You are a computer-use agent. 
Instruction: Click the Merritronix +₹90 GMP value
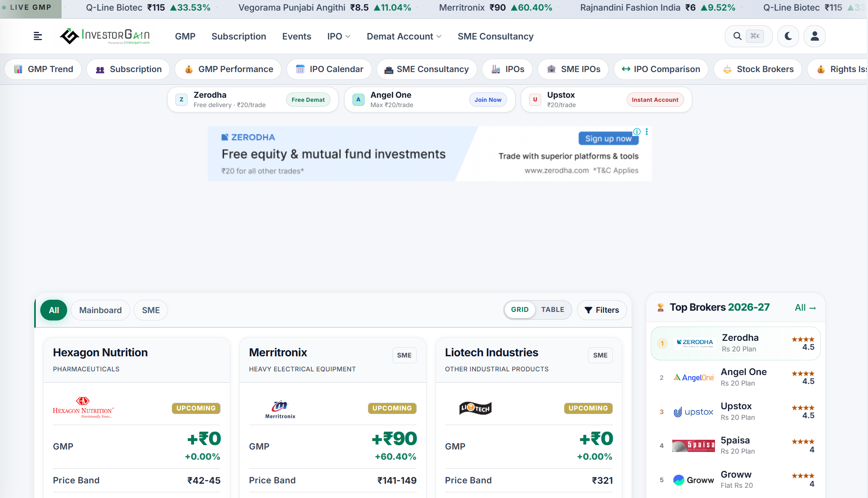(394, 439)
